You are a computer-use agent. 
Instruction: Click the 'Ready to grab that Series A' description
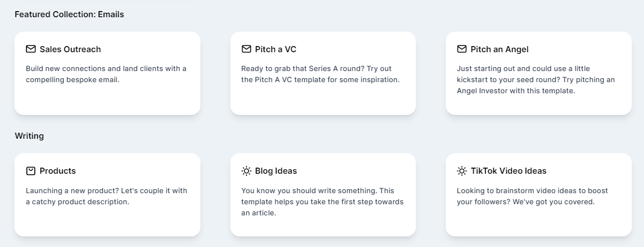tap(320, 74)
